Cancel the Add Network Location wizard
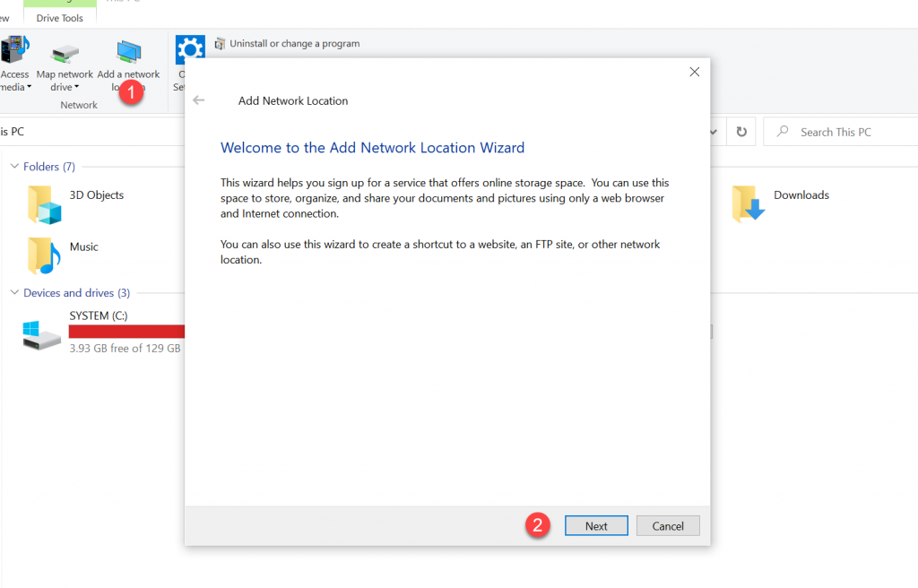The width and height of the screenshot is (918, 588). 668,525
